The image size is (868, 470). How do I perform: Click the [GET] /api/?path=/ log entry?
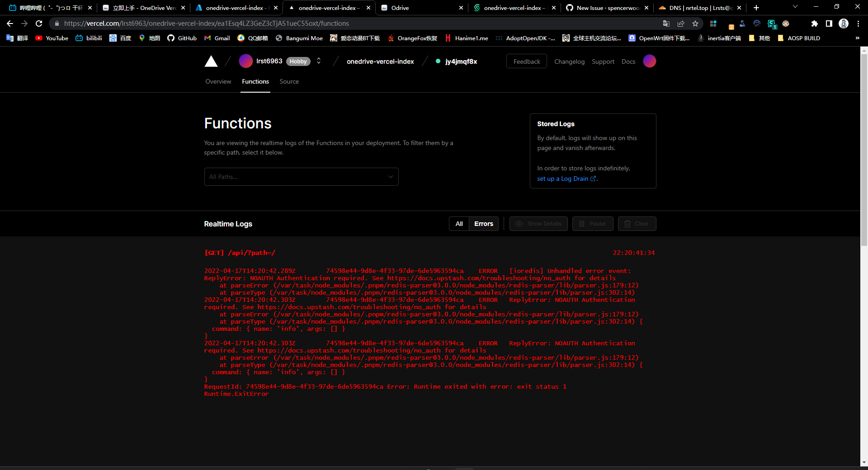tap(240, 253)
